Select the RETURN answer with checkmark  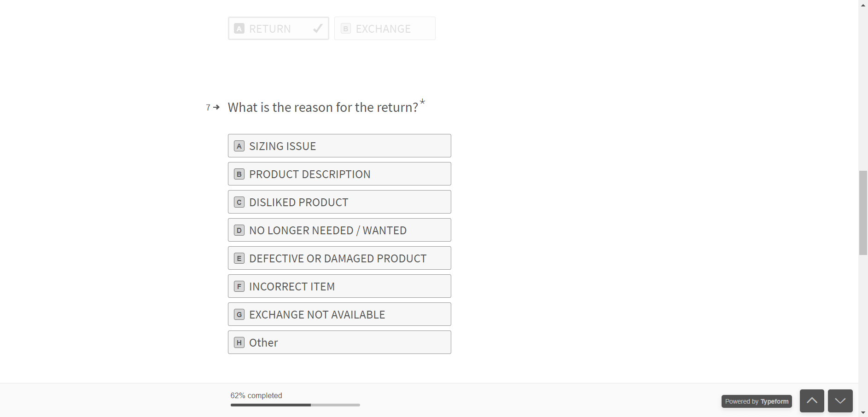pyautogui.click(x=278, y=29)
